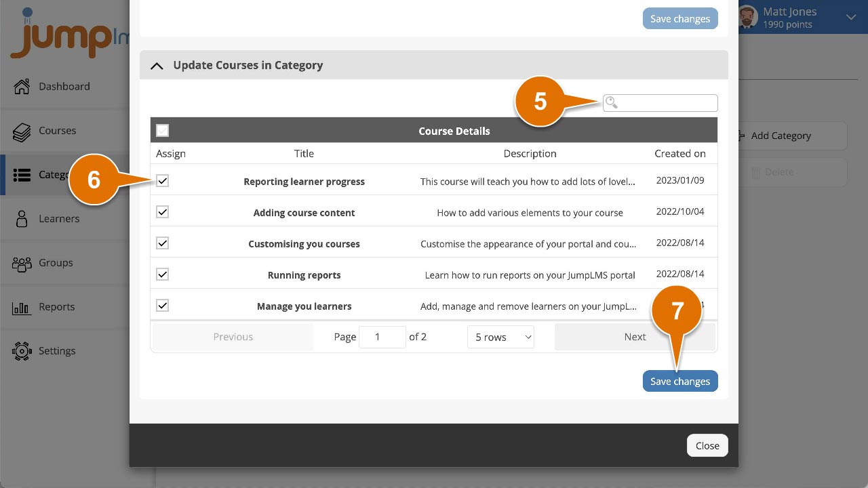Viewport: 868px width, 488px height.
Task: Click the 1990 points label
Action: click(x=787, y=25)
